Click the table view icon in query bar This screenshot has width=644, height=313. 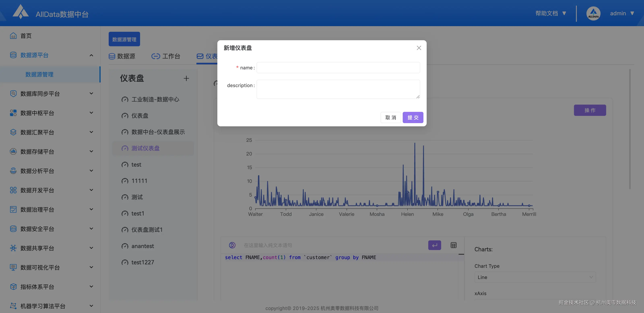[x=453, y=245]
